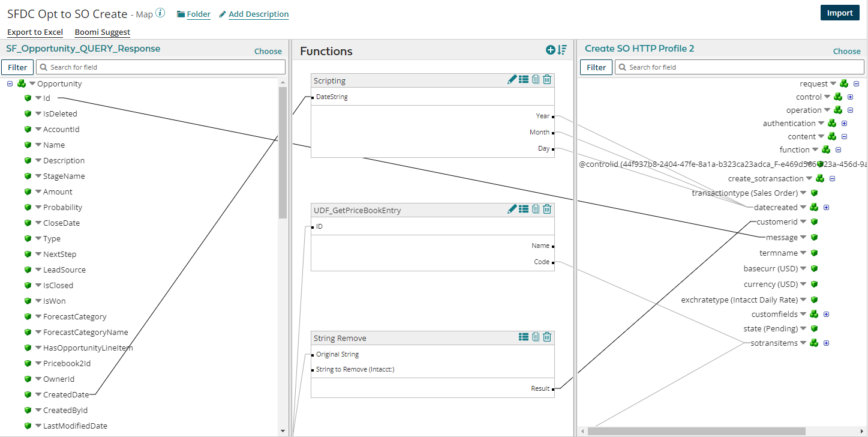The height and width of the screenshot is (437, 868).
Task: Copy the String Remove function with copy icon
Action: [535, 337]
